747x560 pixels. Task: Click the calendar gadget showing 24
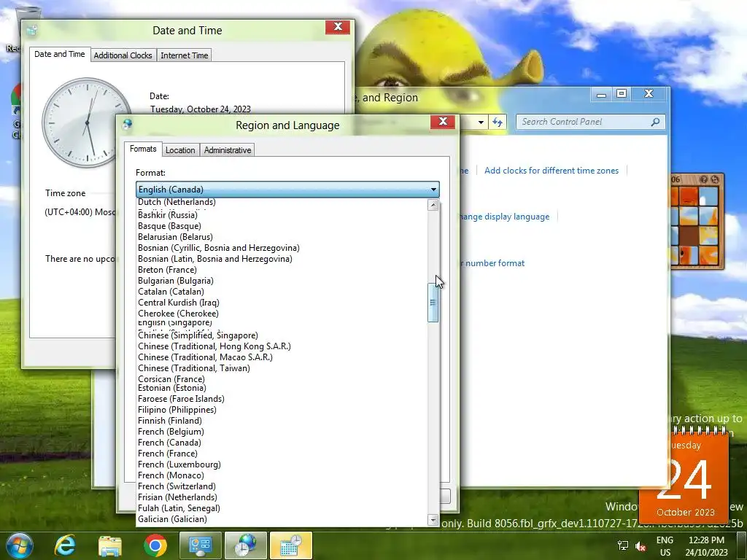click(684, 477)
